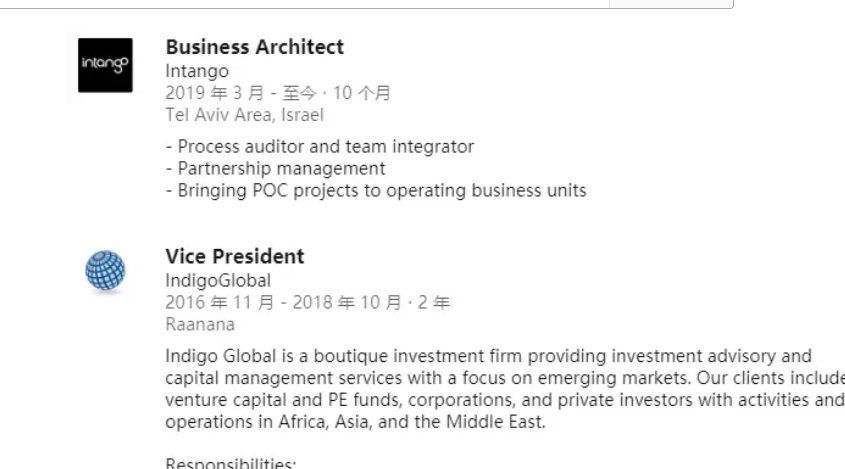Open the Vice President position title
The image size is (845, 469).
click(x=234, y=256)
